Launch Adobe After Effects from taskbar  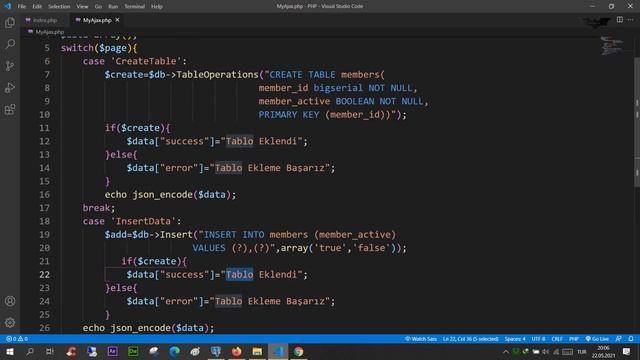coord(112,351)
